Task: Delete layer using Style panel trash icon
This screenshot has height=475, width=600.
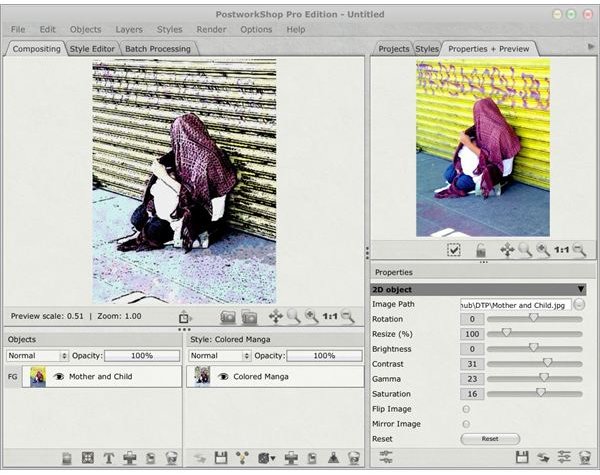Action: pos(354,458)
